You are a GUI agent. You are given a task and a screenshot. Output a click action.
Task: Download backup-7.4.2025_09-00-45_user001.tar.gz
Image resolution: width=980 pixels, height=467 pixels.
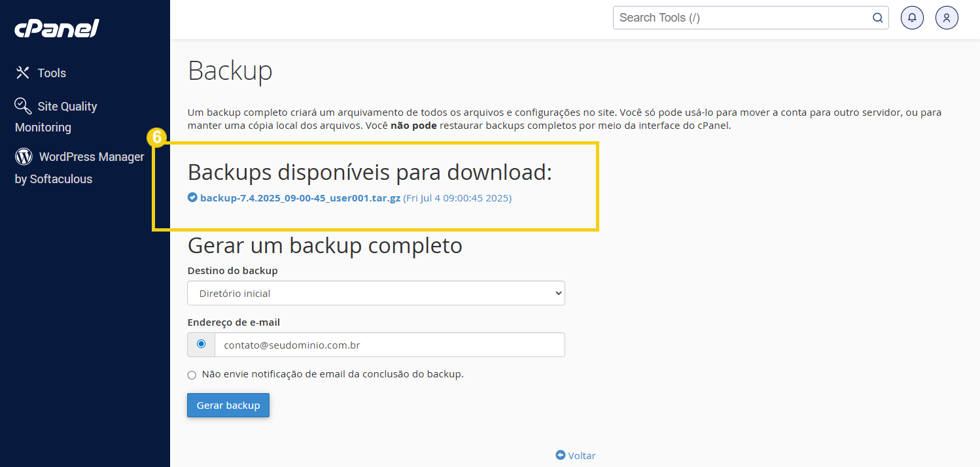click(300, 198)
